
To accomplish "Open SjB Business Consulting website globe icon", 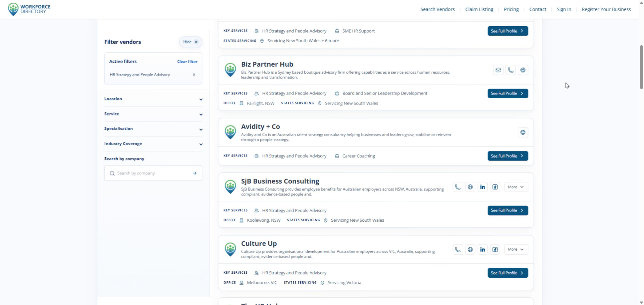I will tap(470, 187).
